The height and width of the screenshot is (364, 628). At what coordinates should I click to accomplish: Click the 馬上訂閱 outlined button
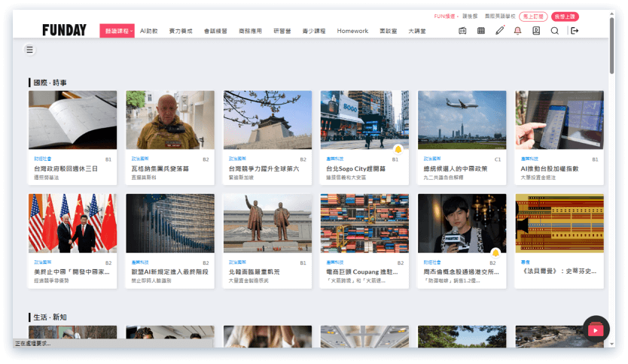533,17
